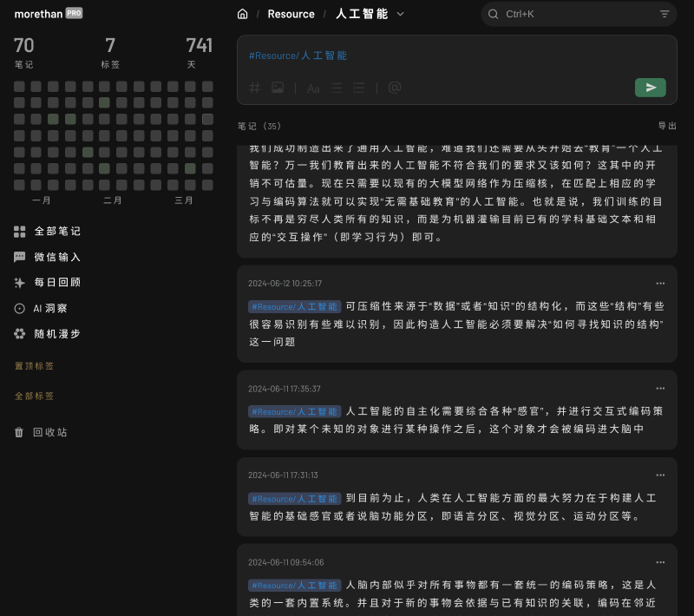Click the insert image icon

tap(278, 88)
